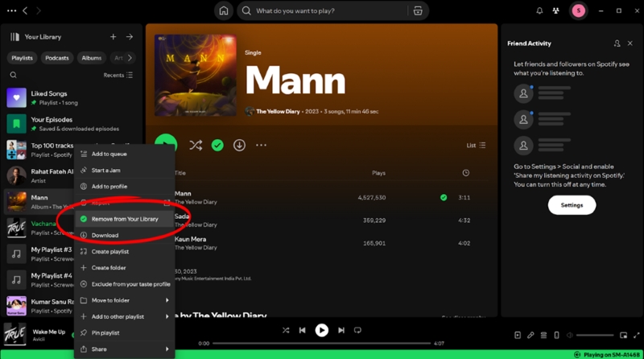Toggle liked checkmark on Mann track

coord(444,197)
